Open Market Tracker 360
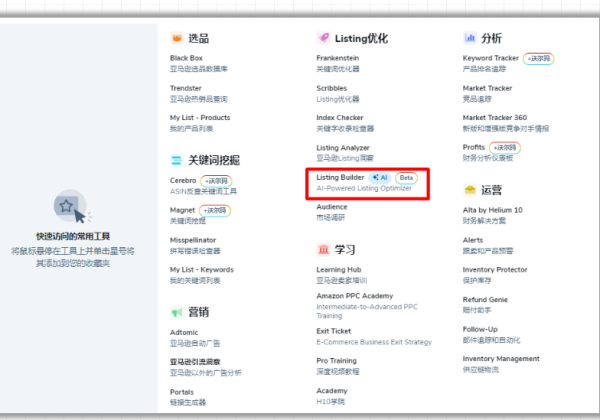Viewport: 600px width, 420px height. 495,117
